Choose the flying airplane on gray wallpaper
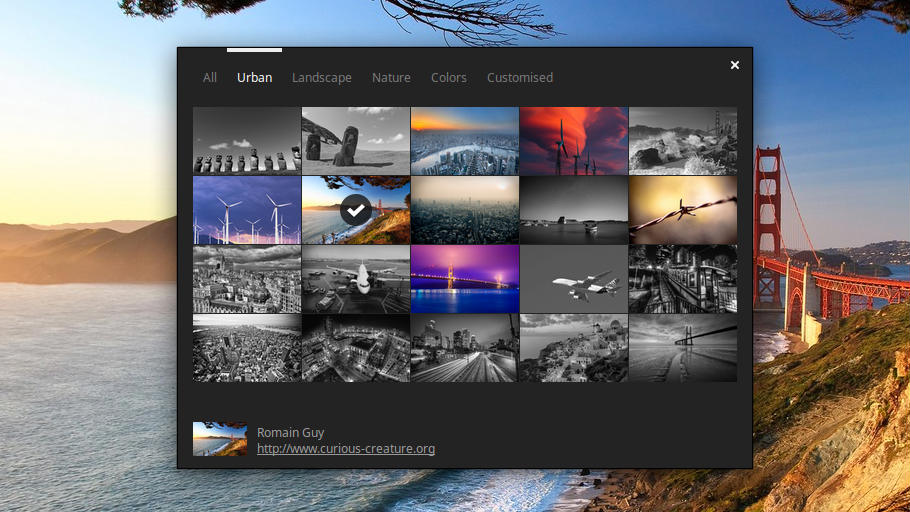Screen dimensions: 910x512 click(574, 279)
